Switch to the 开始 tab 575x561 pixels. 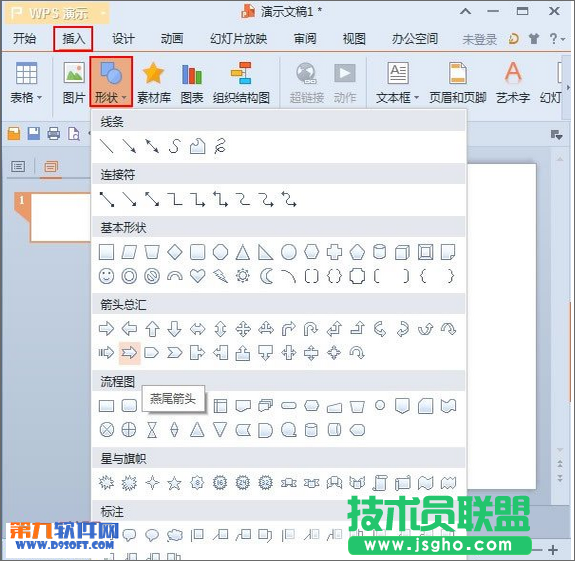pos(25,38)
